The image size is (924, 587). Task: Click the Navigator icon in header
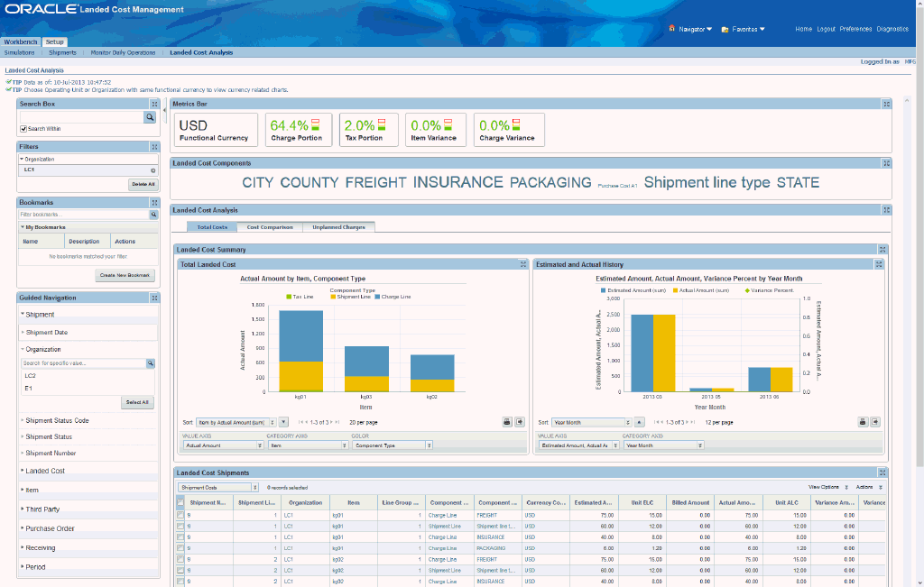(x=671, y=28)
